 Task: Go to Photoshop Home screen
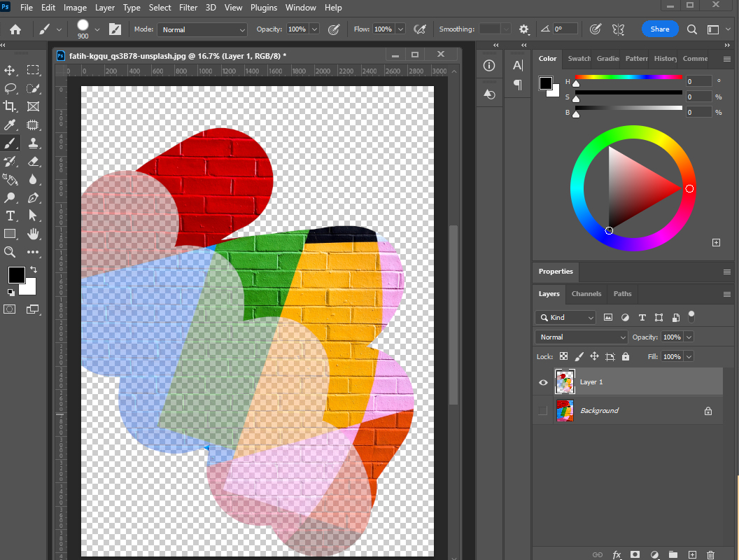point(15,29)
